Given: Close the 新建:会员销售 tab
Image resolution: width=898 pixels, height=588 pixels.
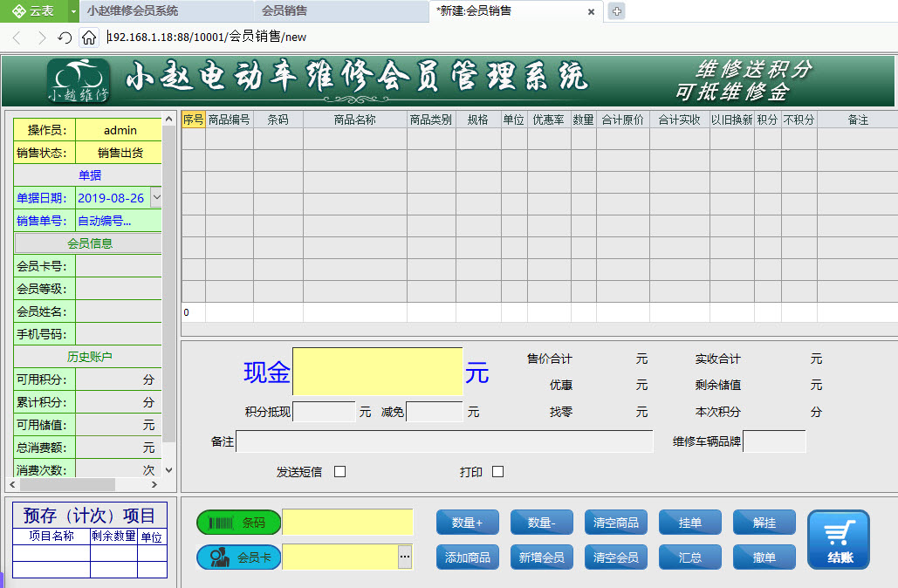Looking at the screenshot, I should [591, 11].
